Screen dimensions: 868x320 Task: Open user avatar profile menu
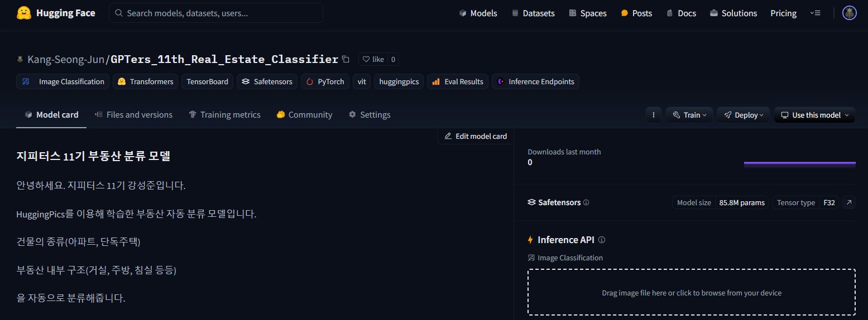click(849, 13)
